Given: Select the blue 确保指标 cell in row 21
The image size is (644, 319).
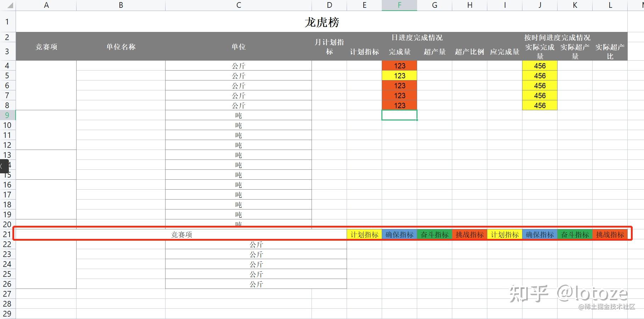Looking at the screenshot, I should click(399, 234).
